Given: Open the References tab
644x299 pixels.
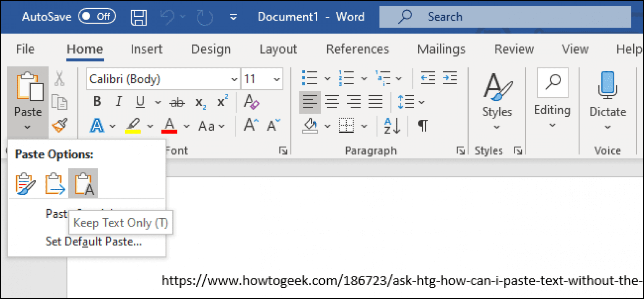Looking at the screenshot, I should point(358,49).
